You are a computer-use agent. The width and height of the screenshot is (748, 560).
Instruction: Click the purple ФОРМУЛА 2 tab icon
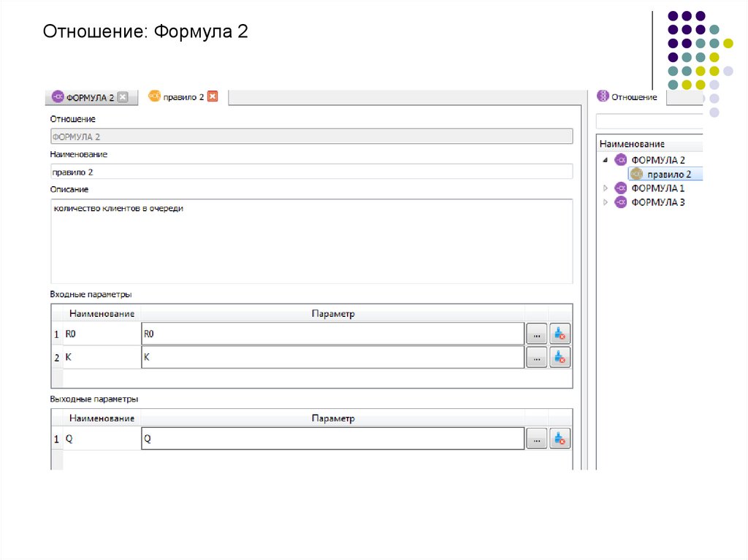[x=58, y=96]
